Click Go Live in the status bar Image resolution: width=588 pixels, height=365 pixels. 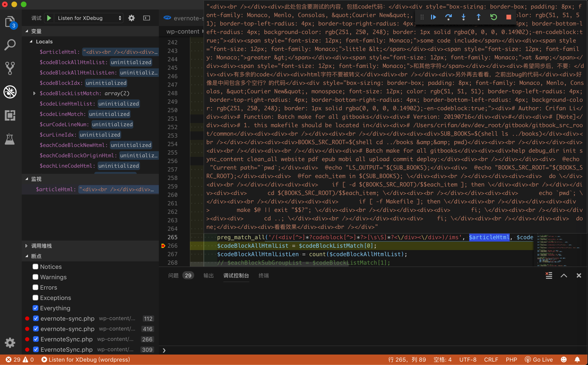(539, 359)
